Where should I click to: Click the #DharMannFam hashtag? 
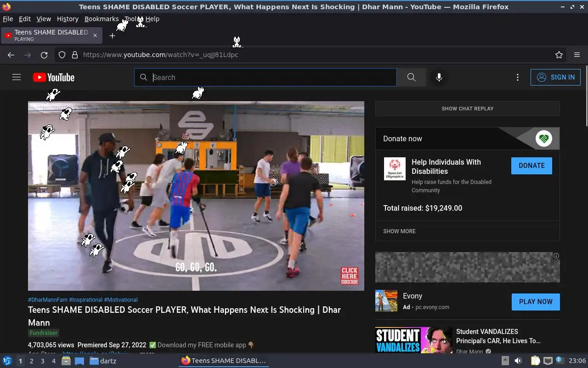click(x=48, y=300)
